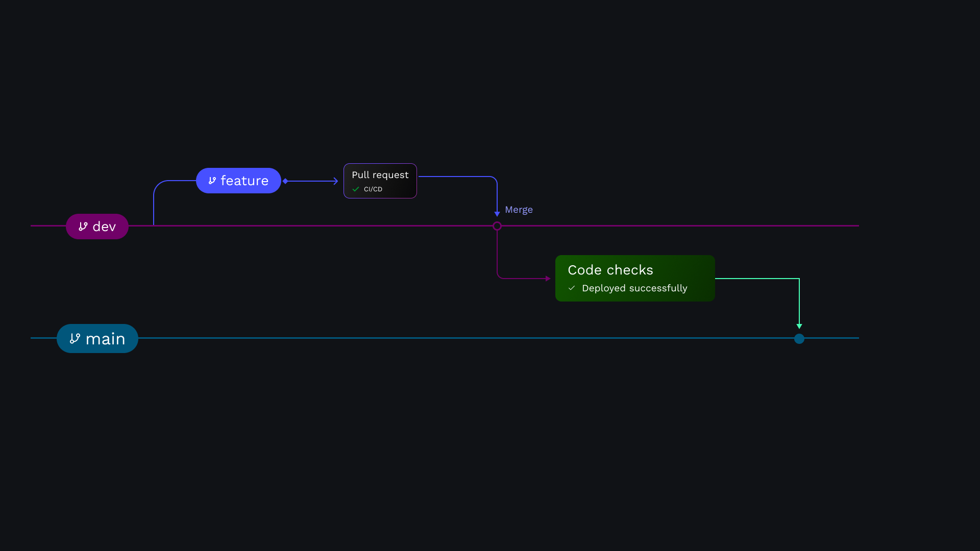Click the arrowhead pointing at Pull request
This screenshot has width=980, height=551.
point(335,181)
